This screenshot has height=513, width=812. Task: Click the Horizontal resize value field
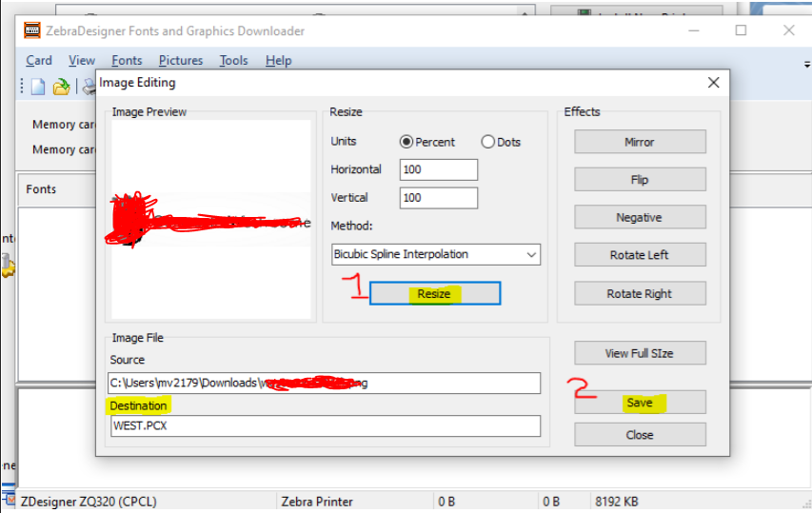coord(438,169)
